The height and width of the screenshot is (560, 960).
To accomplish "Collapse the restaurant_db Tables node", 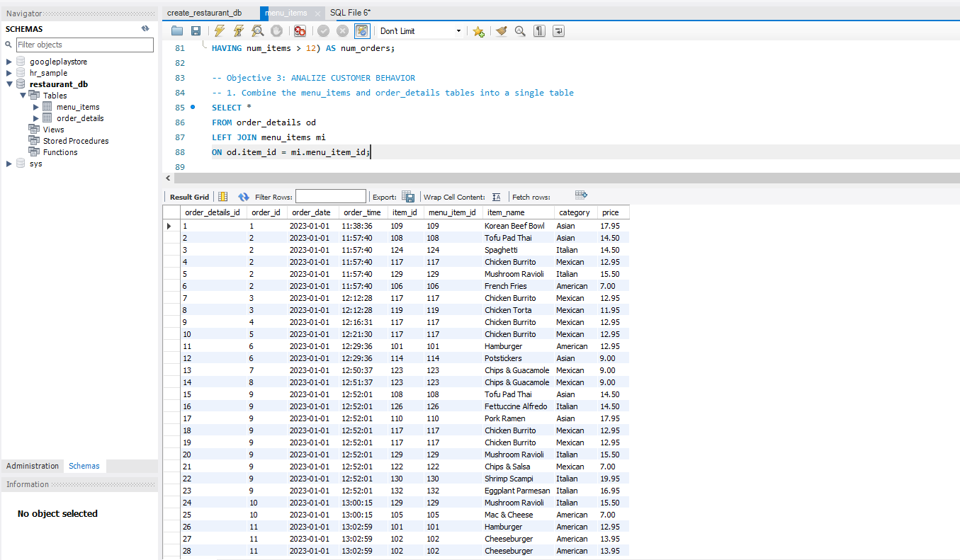I will (x=23, y=95).
